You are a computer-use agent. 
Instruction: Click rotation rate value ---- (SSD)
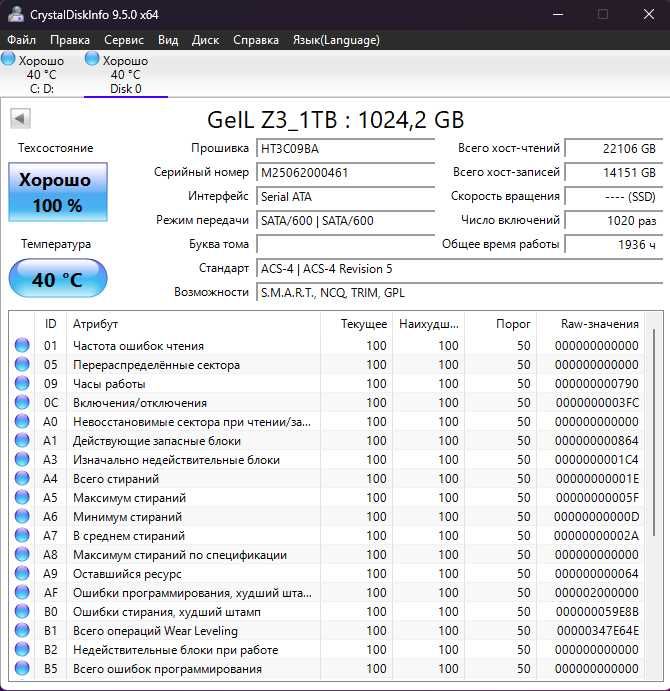pos(614,197)
